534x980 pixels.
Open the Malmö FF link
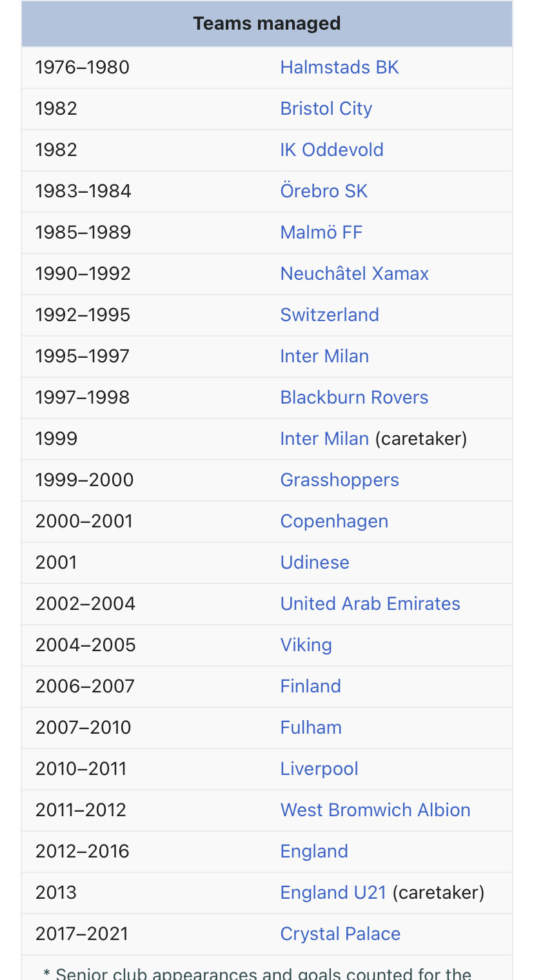click(x=321, y=232)
